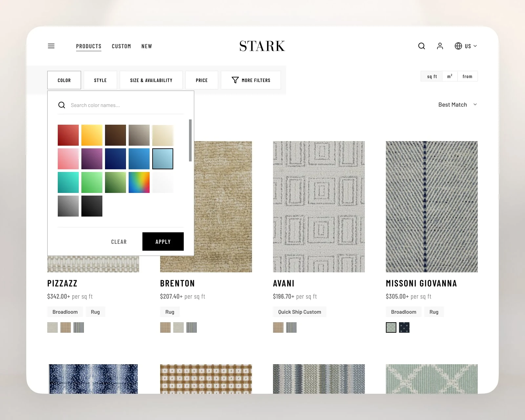
Task: Pick the black color swatch
Action: (x=92, y=206)
